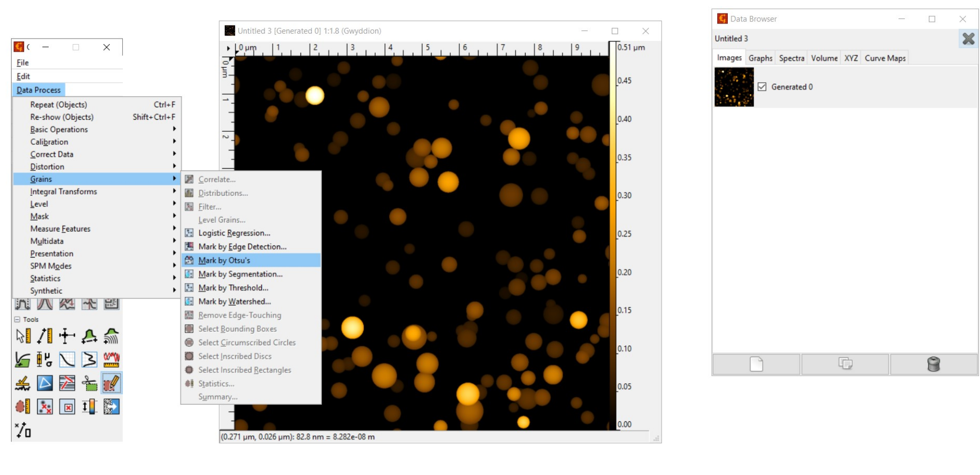Switch to the Curve Maps tab
Viewport: 980px width, 475px height.
[885, 58]
